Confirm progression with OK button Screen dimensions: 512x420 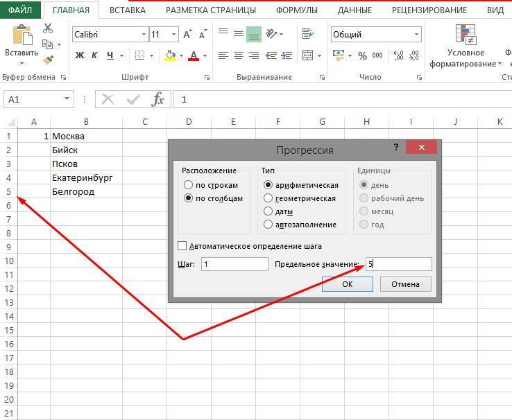click(x=348, y=284)
